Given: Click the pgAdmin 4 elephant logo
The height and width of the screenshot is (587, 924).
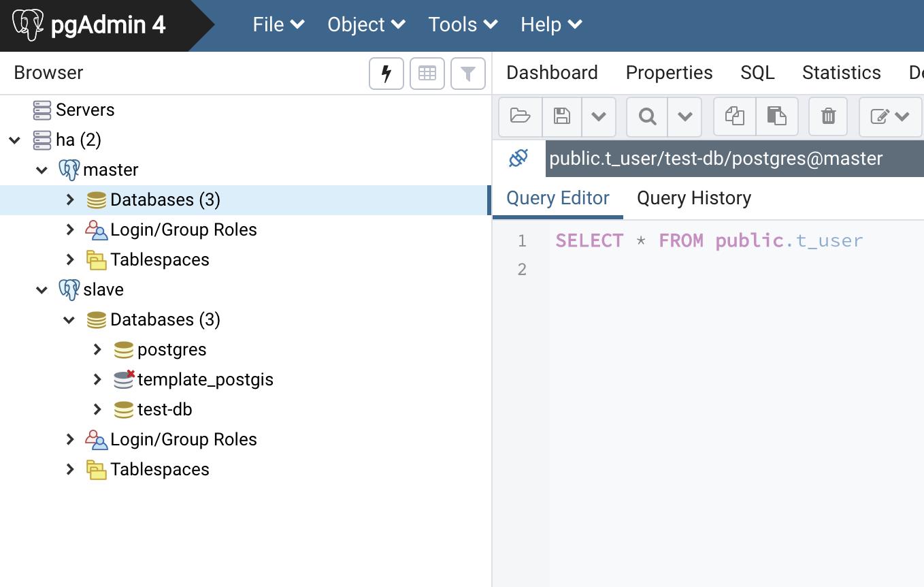Looking at the screenshot, I should [x=28, y=25].
